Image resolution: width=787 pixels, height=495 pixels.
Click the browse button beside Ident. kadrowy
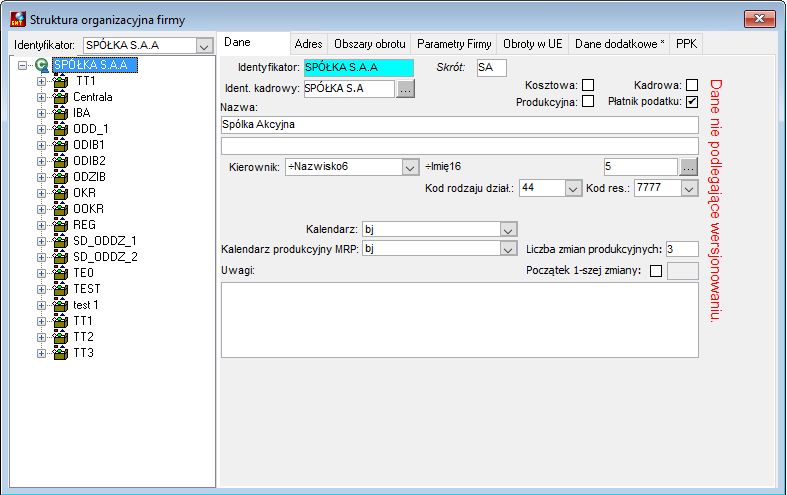pyautogui.click(x=406, y=89)
